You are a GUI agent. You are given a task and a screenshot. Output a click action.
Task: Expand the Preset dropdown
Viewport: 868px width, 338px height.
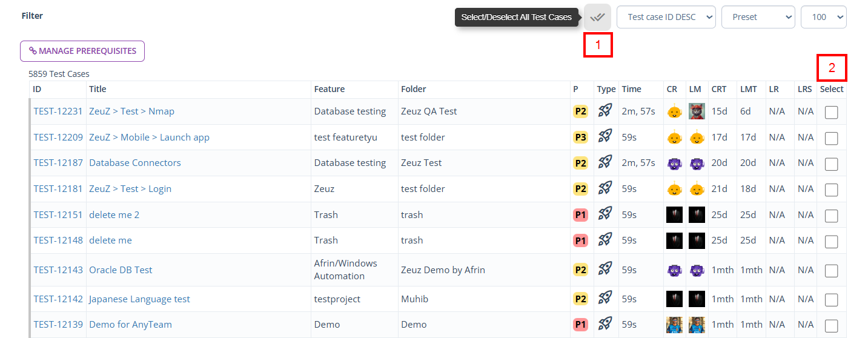pos(757,17)
